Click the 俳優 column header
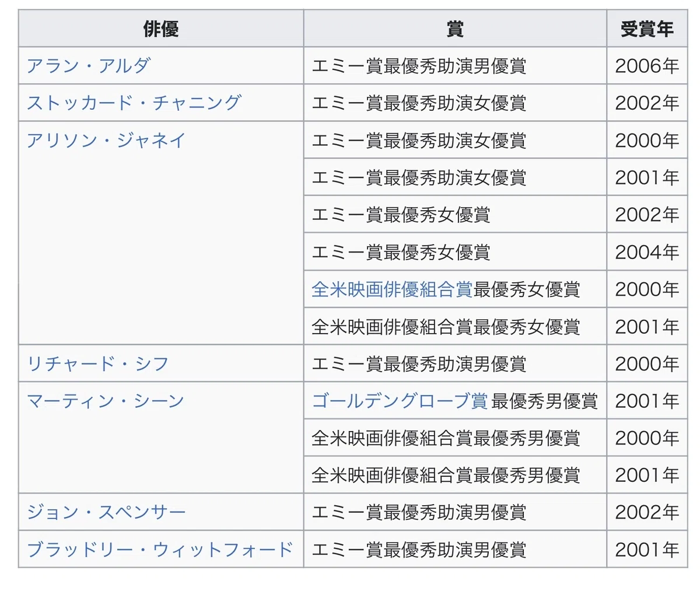 161,29
